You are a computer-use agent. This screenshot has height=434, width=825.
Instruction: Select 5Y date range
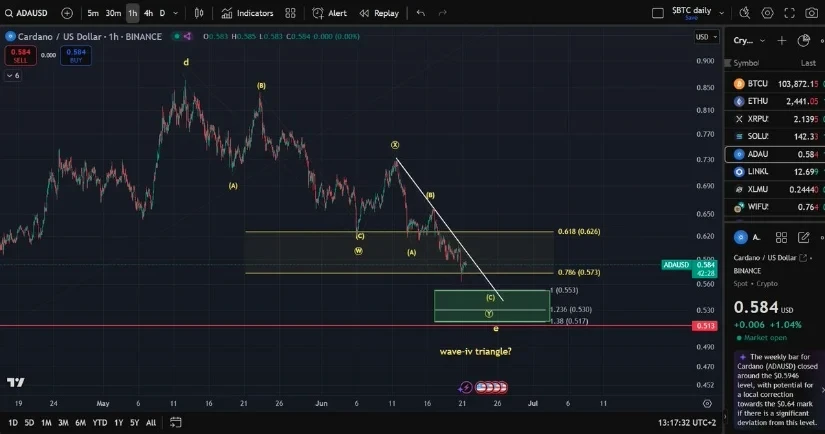coord(135,422)
